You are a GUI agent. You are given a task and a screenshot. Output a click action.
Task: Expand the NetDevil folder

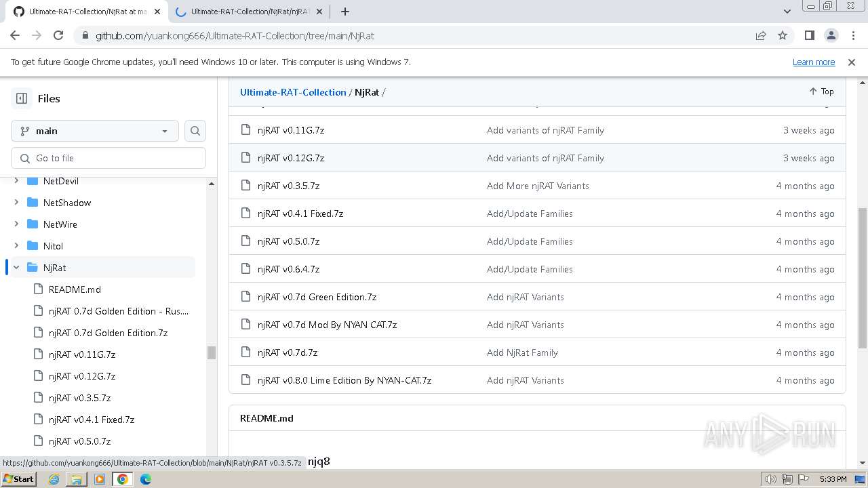pos(16,181)
